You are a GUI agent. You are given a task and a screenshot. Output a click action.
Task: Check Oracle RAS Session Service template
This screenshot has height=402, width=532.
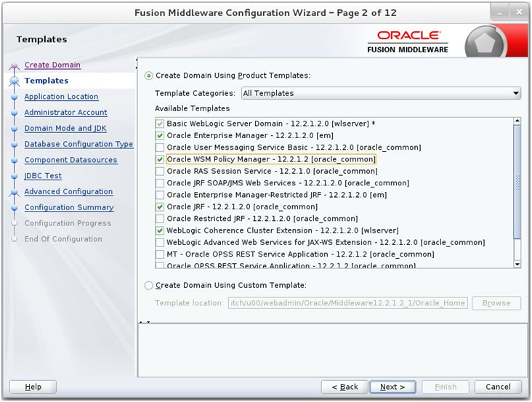[160, 171]
